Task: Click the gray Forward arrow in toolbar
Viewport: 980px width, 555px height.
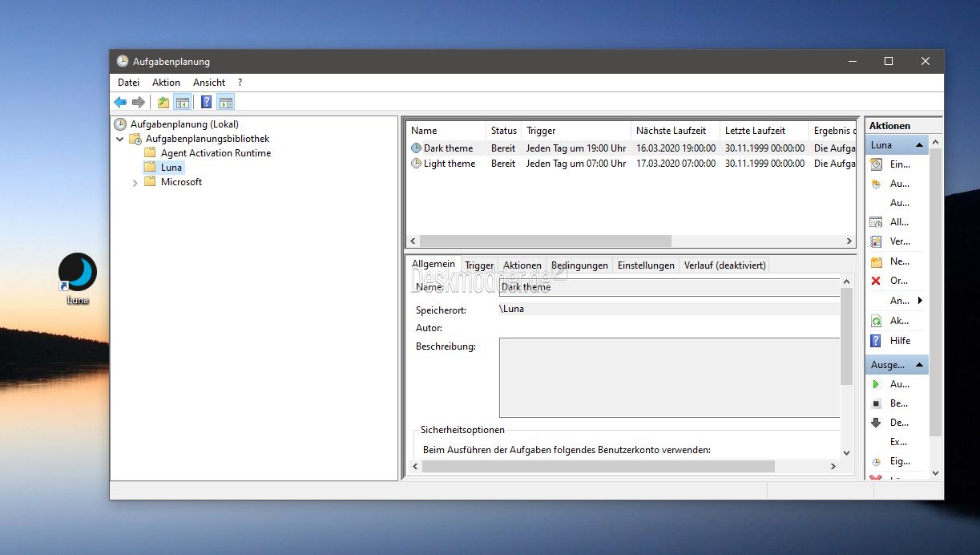Action: pos(139,102)
